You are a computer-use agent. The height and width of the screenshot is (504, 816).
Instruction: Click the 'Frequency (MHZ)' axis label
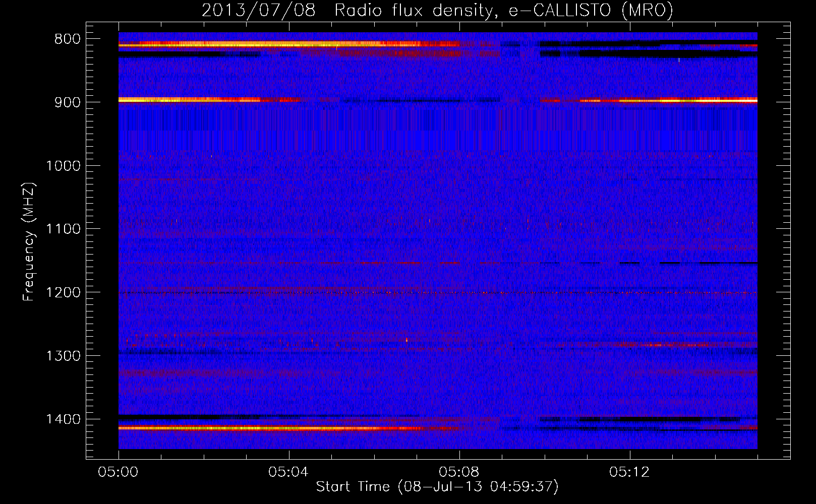29,242
